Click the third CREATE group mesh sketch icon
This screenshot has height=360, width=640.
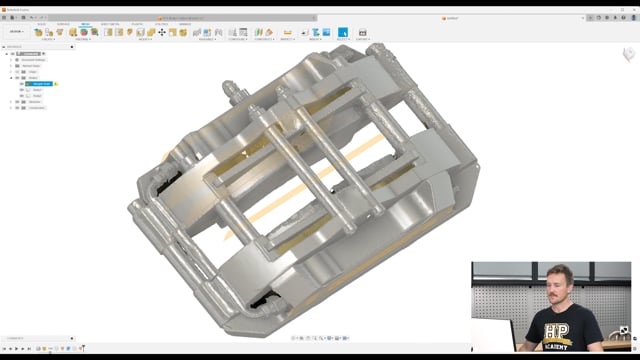60,32
